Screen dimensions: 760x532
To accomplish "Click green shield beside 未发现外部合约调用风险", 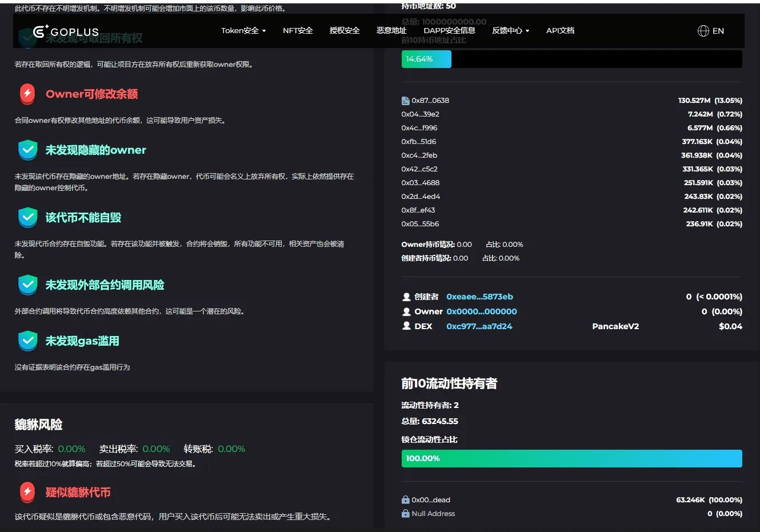I will point(27,285).
